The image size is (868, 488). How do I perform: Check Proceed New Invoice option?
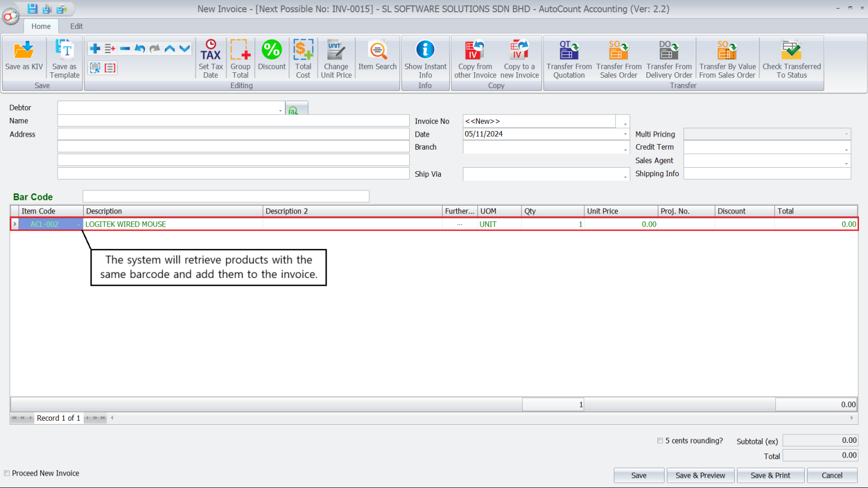coord(7,473)
